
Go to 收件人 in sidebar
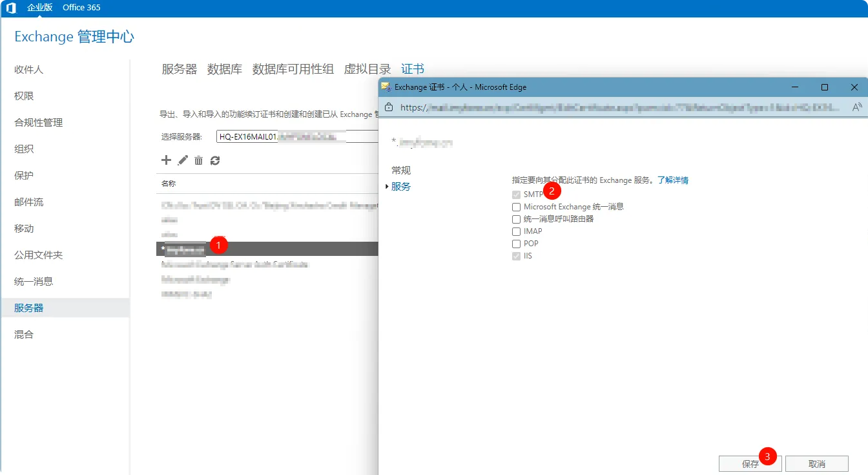[29, 69]
